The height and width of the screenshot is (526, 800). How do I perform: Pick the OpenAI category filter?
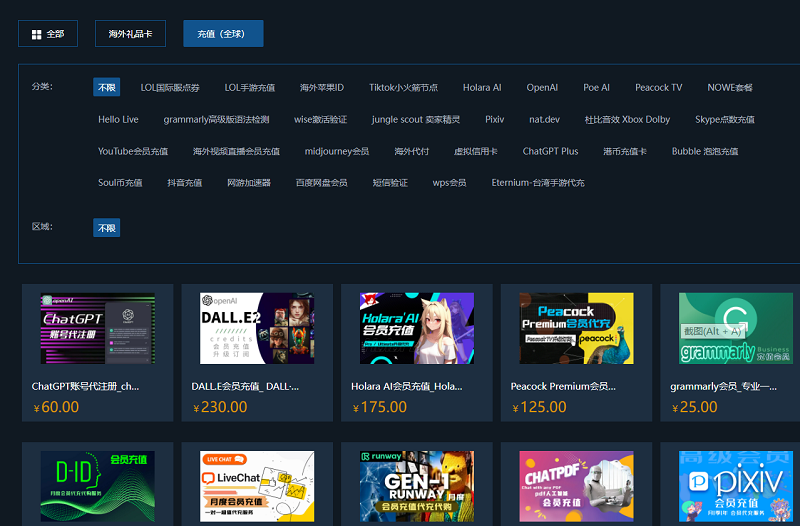pos(542,87)
